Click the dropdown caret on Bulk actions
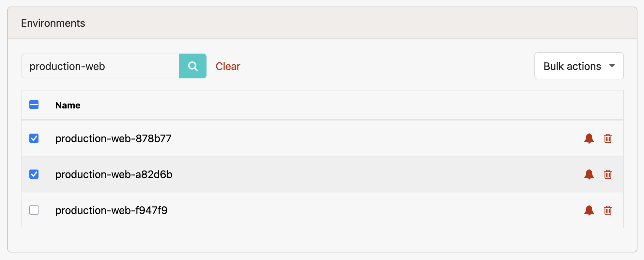 (x=613, y=66)
